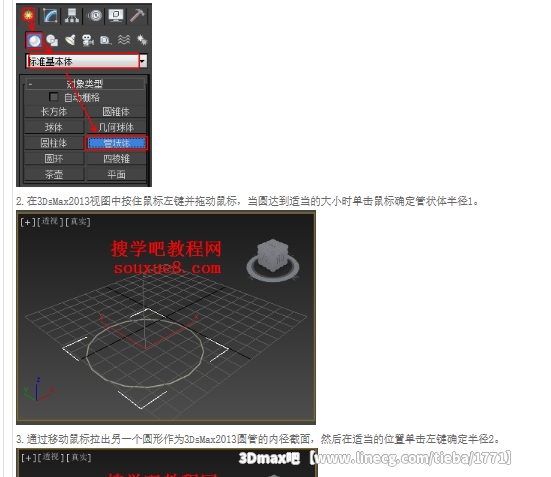551x477 pixels.
Task: Select the Shapes category icon
Action: [x=52, y=40]
